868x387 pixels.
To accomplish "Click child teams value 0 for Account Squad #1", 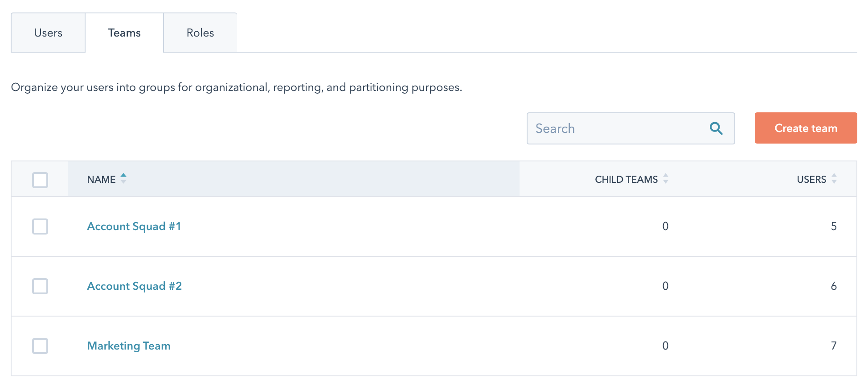I will click(x=665, y=226).
